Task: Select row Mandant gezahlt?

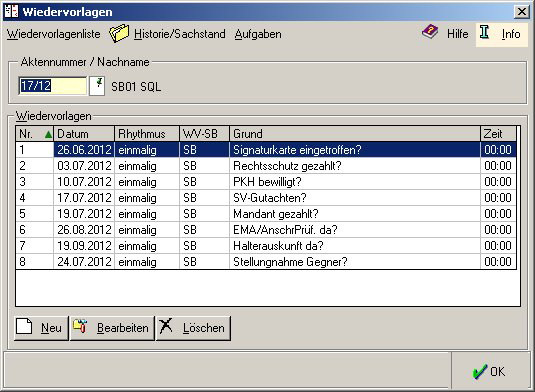Action: tap(266, 214)
